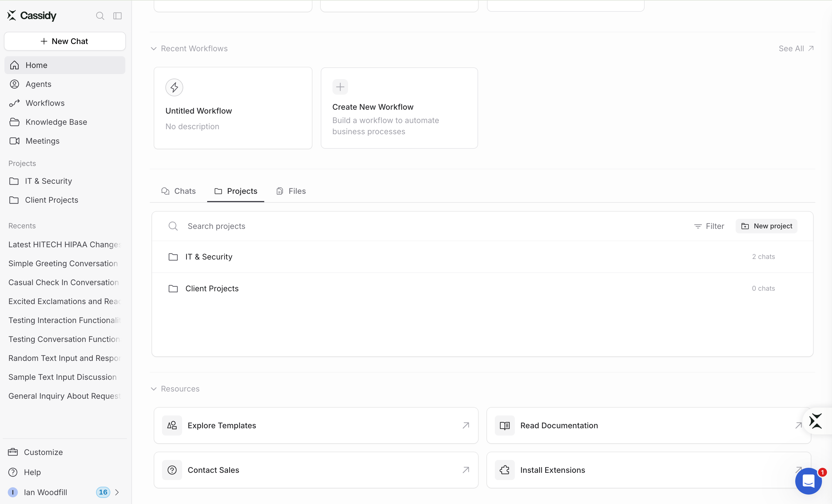Click the floating Cassidy assistant icon
832x504 pixels.
(816, 421)
